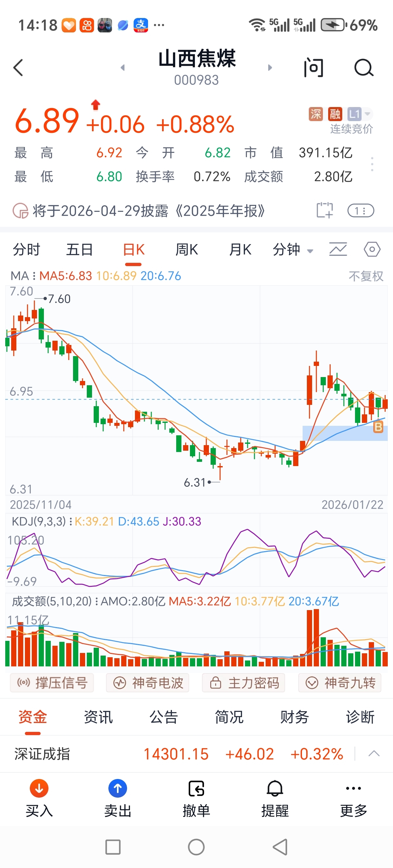This screenshot has height=868, width=393.
Task: Tap the add-to-screen capture icon
Action: click(325, 210)
